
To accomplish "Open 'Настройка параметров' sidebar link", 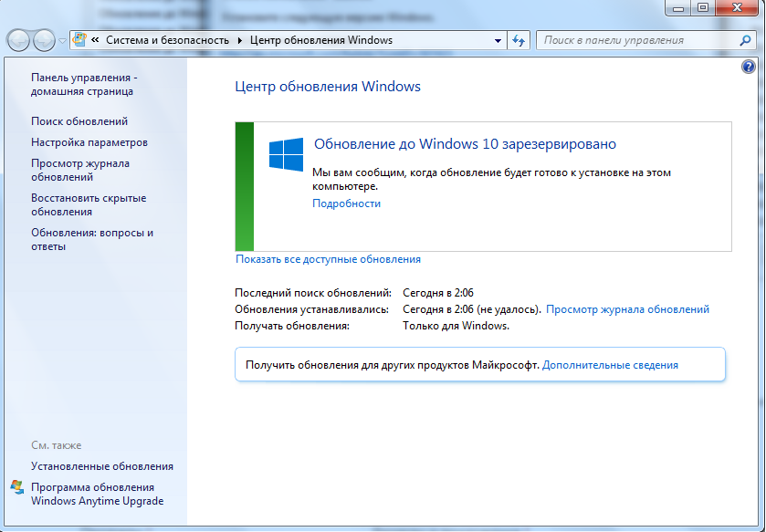I will tap(89, 142).
